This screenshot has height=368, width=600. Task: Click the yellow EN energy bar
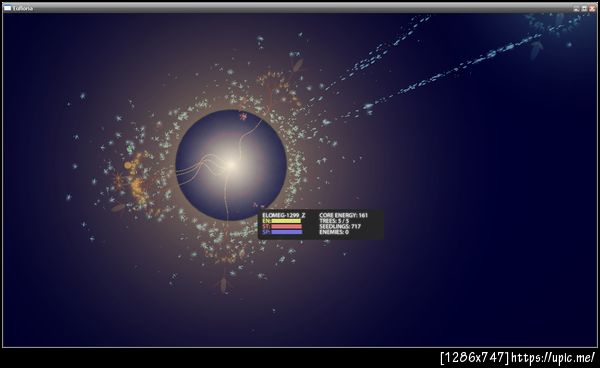pos(286,221)
